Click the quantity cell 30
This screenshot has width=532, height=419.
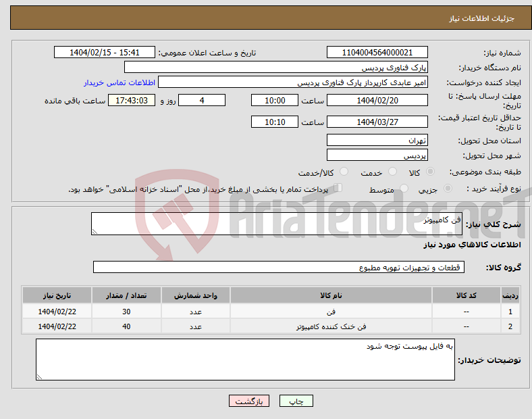pyautogui.click(x=126, y=312)
